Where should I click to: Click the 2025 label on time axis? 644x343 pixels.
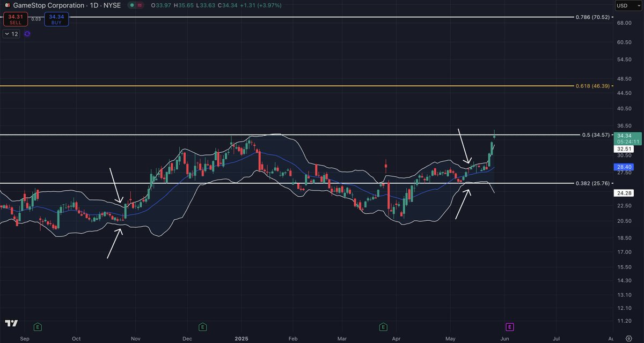(241, 339)
